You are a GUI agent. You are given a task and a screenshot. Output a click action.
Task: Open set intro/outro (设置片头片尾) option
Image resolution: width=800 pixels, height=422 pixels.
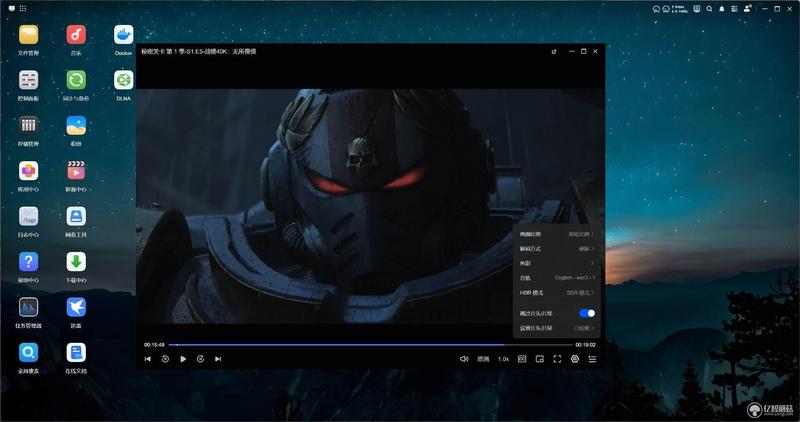[x=557, y=328]
